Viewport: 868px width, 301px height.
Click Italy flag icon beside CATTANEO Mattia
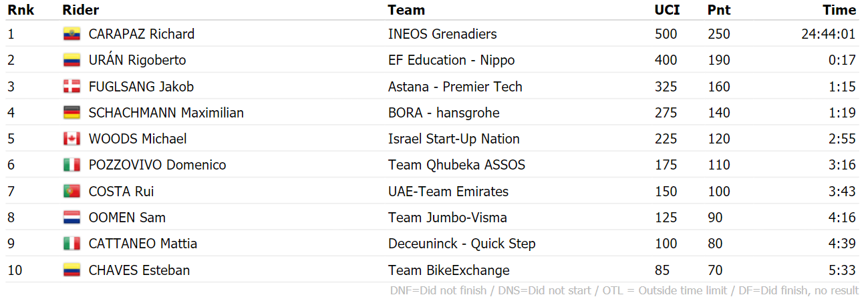(x=71, y=244)
